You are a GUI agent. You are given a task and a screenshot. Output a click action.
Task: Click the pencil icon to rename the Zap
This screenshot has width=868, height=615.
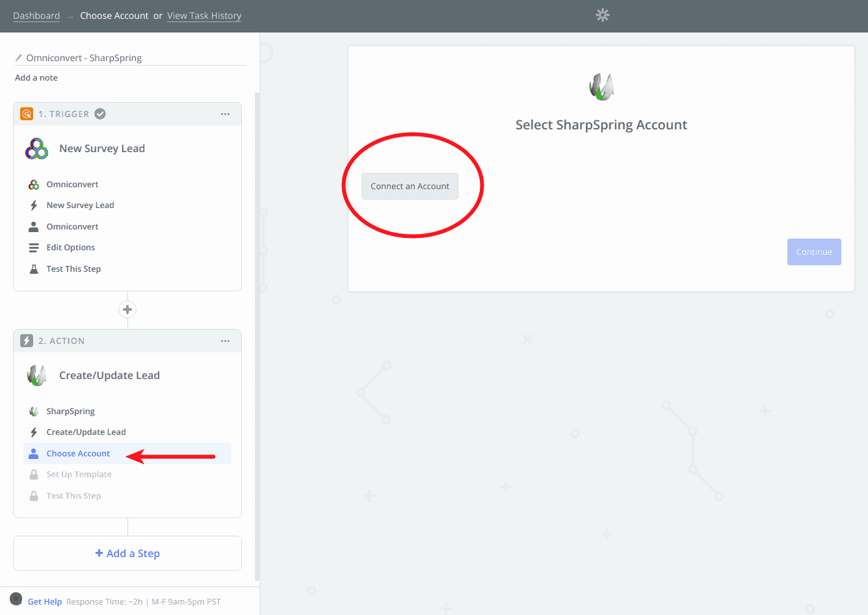coord(18,57)
